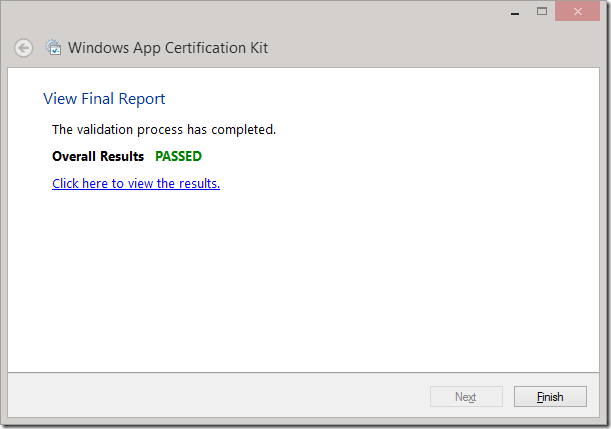The image size is (611, 429).
Task: Close the Certification Kit window
Action: (577, 11)
